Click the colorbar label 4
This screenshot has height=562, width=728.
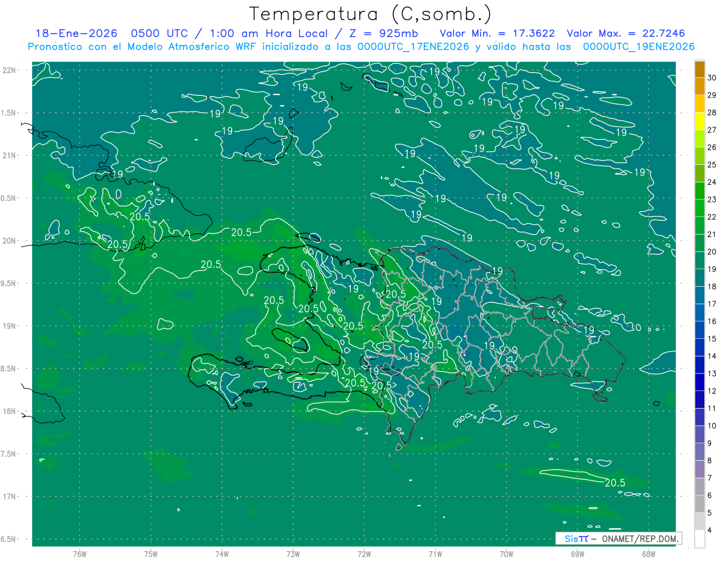(x=709, y=530)
